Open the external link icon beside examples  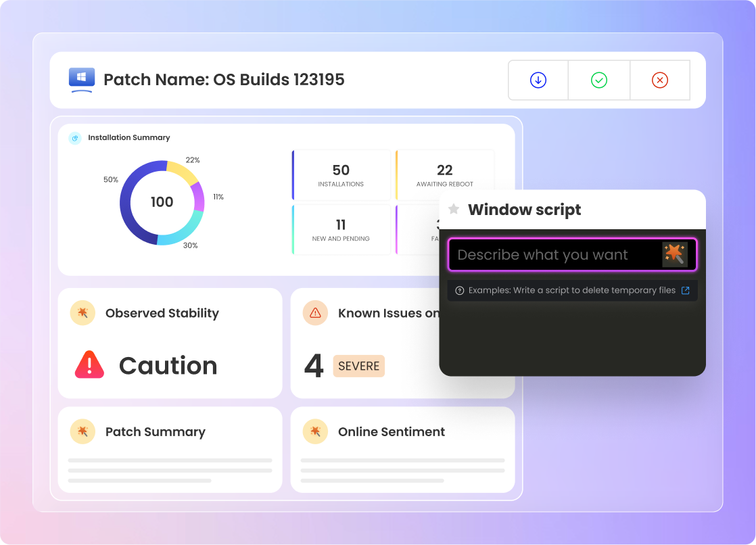point(685,291)
